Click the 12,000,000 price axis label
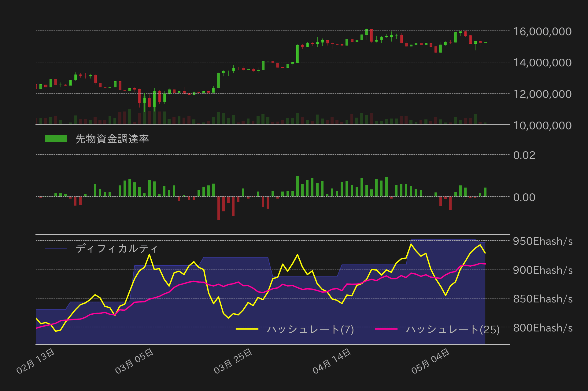The image size is (588, 391). point(542,94)
